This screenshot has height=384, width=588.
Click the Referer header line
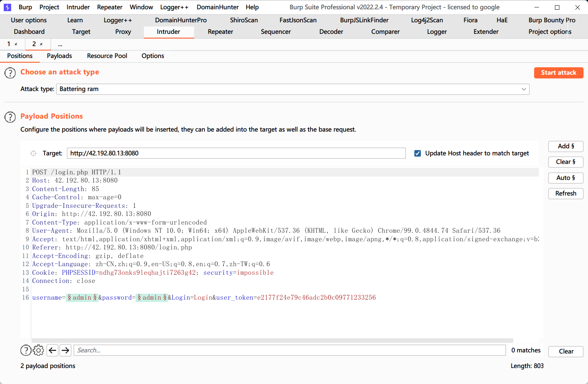click(x=112, y=247)
